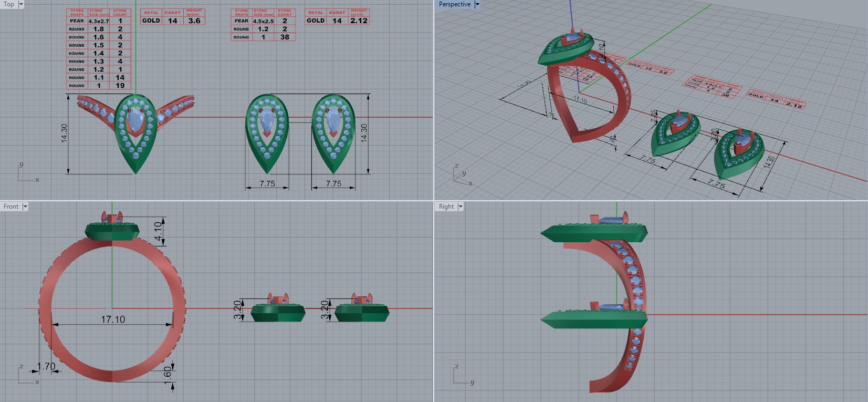This screenshot has width=868, height=402.
Task: Select the 17.10 inner diameter dimension in Front view
Action: click(x=113, y=319)
